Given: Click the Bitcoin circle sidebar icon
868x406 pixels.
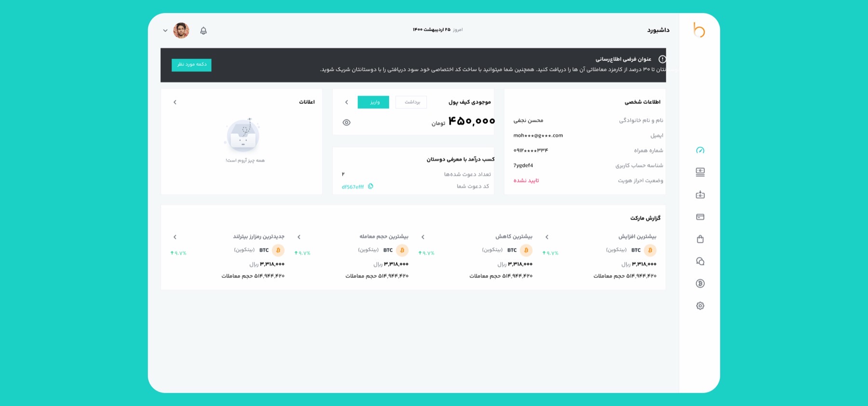Looking at the screenshot, I should (x=700, y=283).
